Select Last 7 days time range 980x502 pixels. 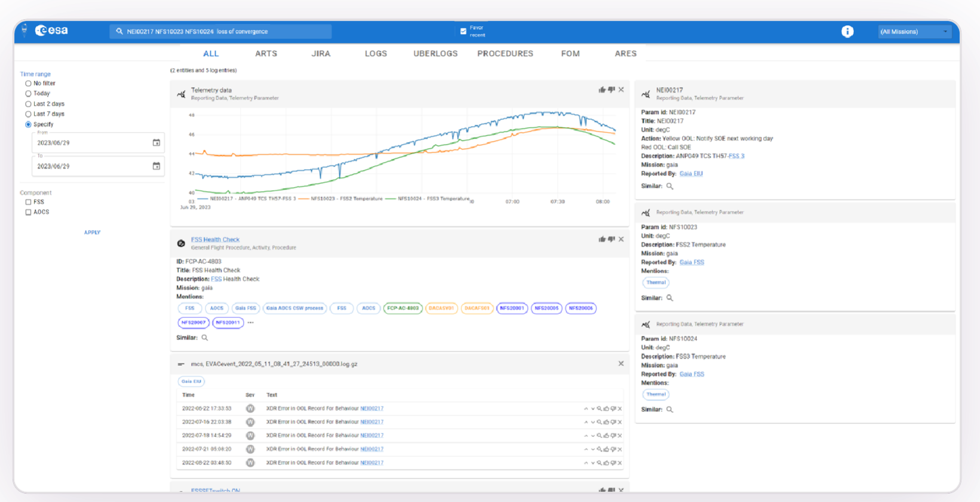[x=28, y=114]
